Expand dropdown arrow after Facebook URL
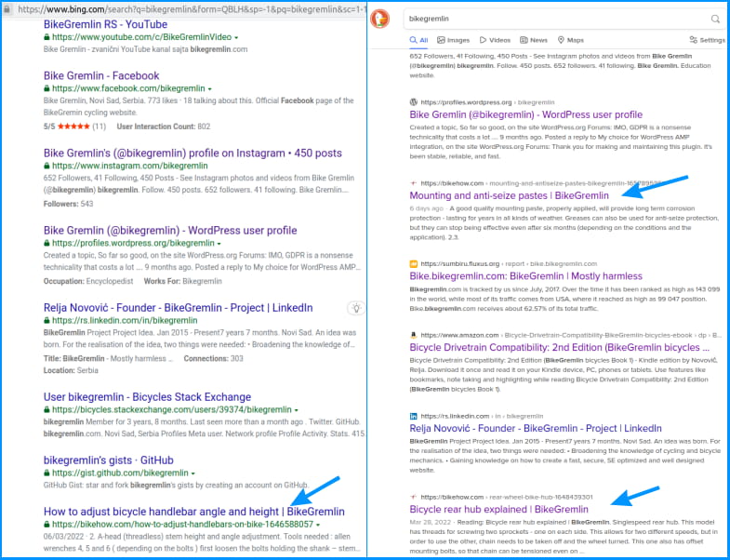Screen dimensions: 730x560 point(210,88)
